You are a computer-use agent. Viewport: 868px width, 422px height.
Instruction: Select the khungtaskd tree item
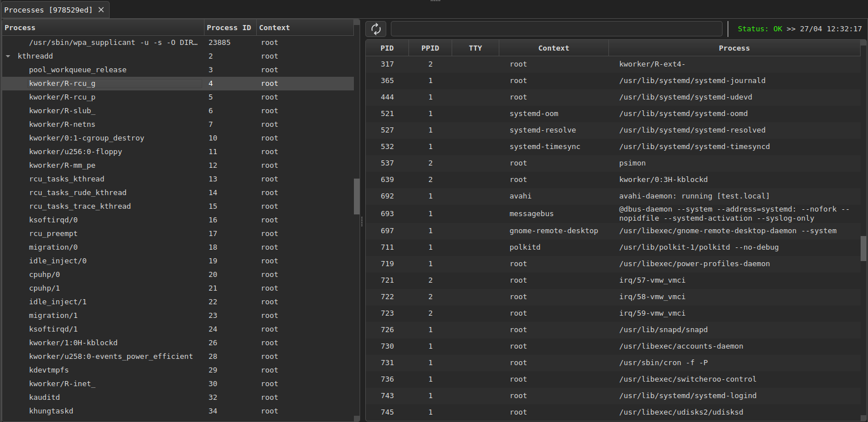51,411
